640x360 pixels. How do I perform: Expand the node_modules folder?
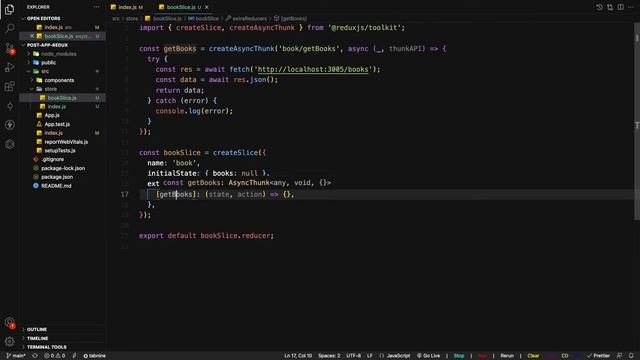(x=58, y=54)
